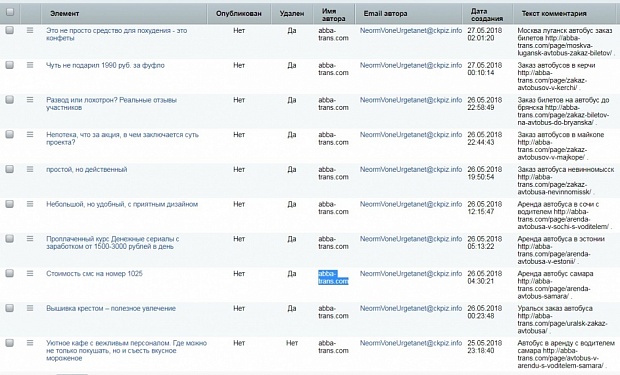Image resolution: width=620 pixels, height=375 pixels.
Task: Toggle the select-all checkbox in table header
Action: [x=10, y=12]
